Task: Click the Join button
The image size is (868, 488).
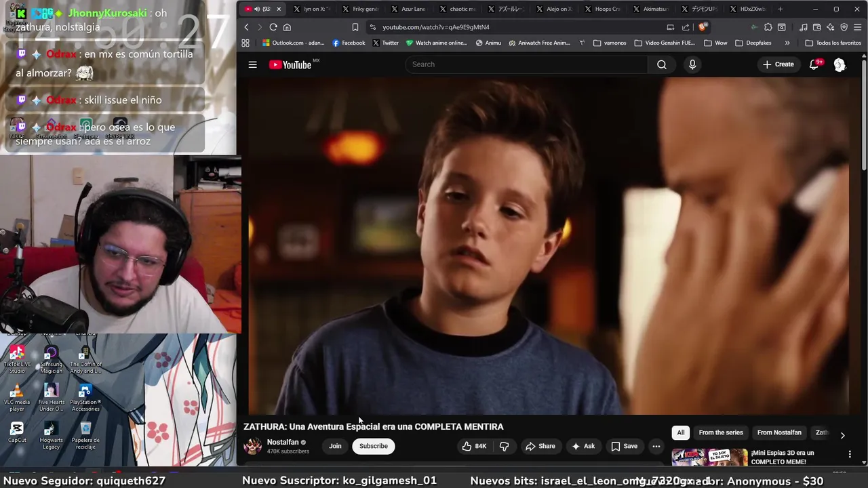Action: (335, 446)
